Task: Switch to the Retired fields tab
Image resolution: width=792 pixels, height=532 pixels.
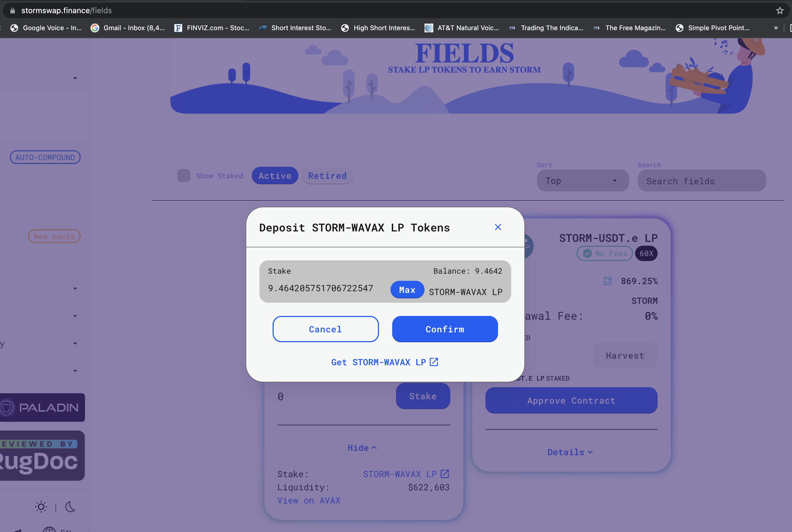Action: tap(327, 176)
